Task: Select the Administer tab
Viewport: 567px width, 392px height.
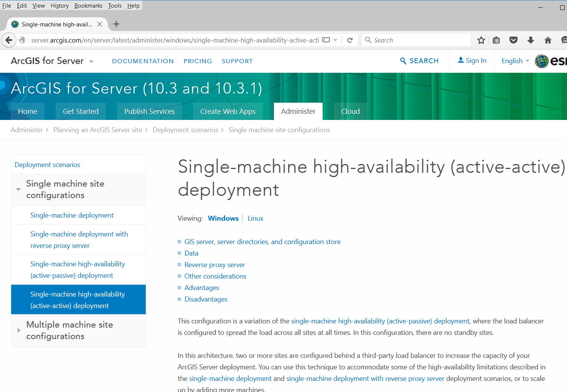Action: click(x=298, y=111)
